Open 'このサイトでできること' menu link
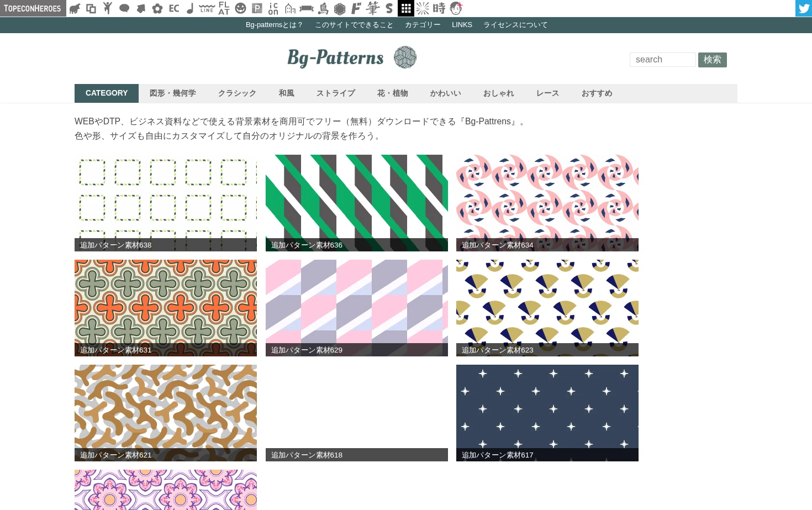The width and height of the screenshot is (812, 510). (x=354, y=25)
